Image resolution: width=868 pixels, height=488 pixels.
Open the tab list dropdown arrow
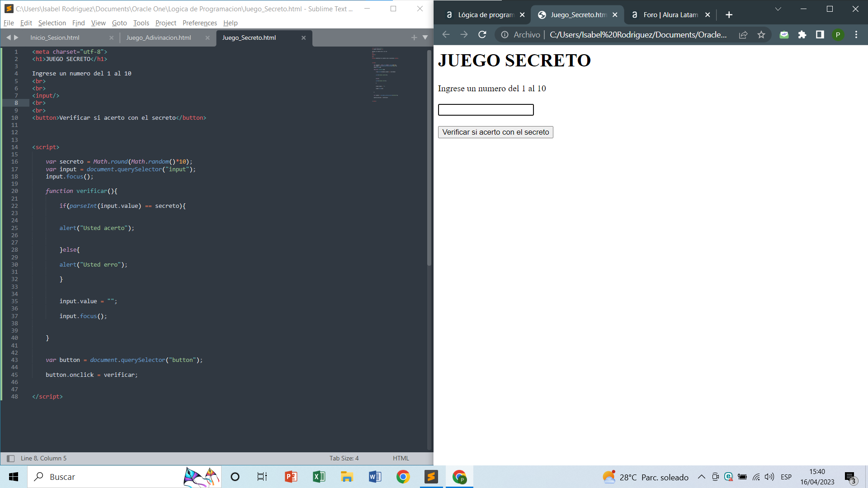point(425,38)
